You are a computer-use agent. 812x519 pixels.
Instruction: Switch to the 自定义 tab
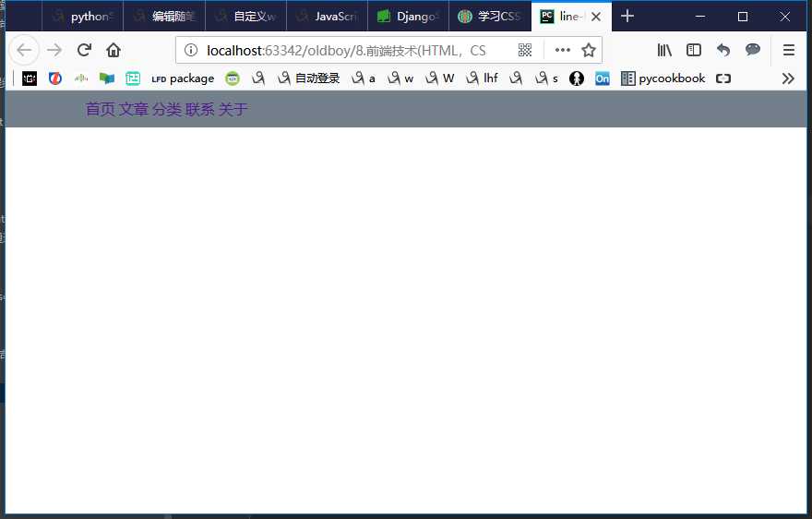pyautogui.click(x=246, y=17)
